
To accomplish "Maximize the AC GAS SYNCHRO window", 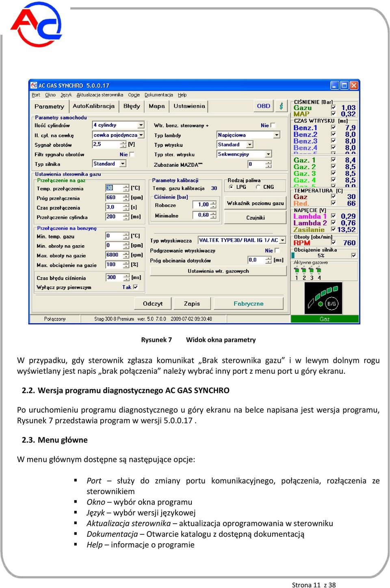I will coord(344,85).
